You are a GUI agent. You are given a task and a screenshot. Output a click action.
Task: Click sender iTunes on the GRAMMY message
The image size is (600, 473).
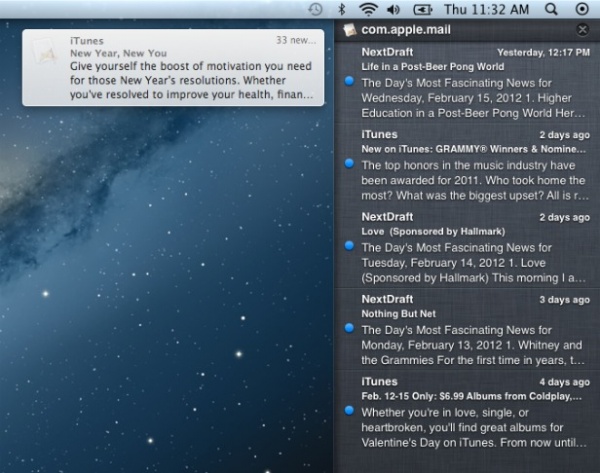[379, 134]
